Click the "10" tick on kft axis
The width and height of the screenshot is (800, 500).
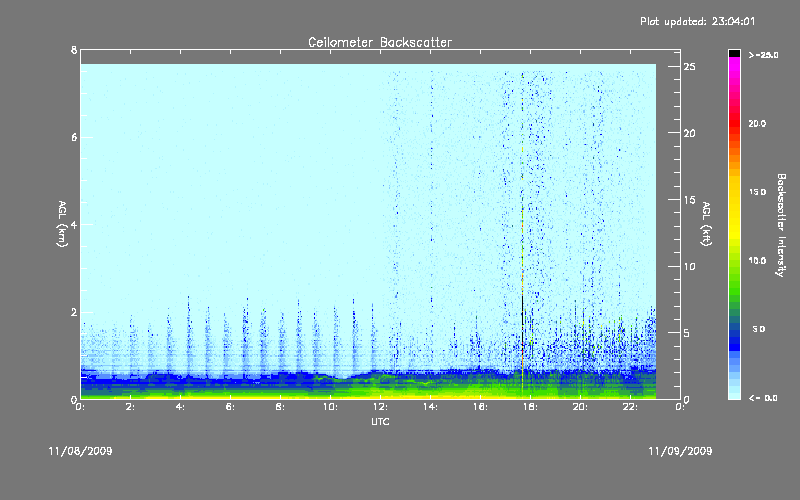pyautogui.click(x=689, y=266)
